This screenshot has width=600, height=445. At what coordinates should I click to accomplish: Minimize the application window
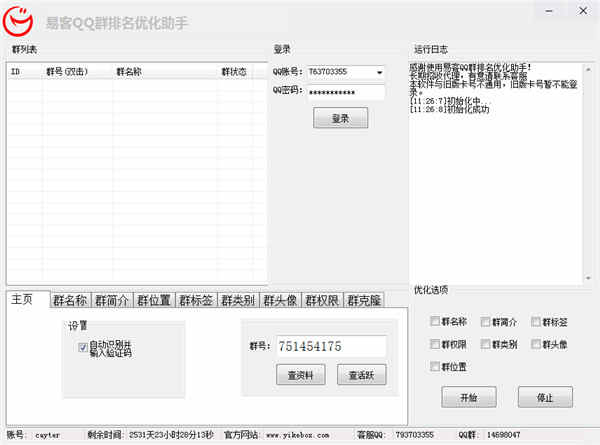pyautogui.click(x=549, y=11)
